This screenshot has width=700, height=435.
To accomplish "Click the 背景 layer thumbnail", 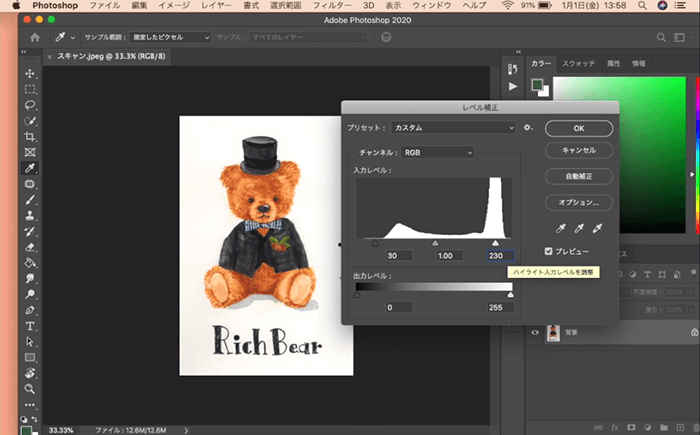I will pos(553,333).
